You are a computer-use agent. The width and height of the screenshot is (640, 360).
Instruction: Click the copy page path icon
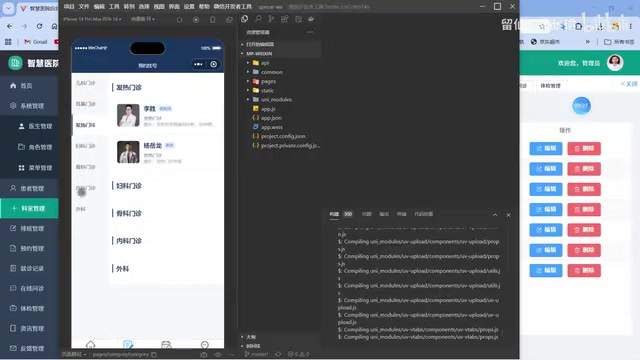(154, 354)
